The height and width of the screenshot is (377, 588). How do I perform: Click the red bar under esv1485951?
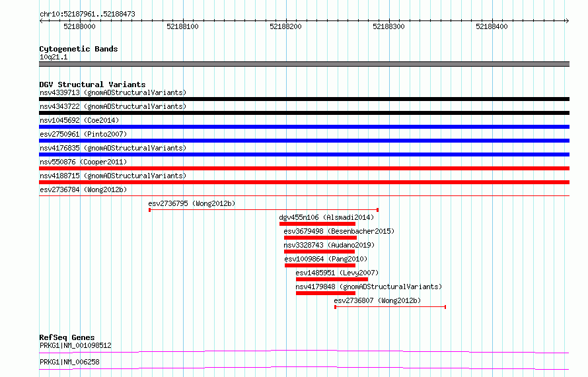pyautogui.click(x=332, y=279)
